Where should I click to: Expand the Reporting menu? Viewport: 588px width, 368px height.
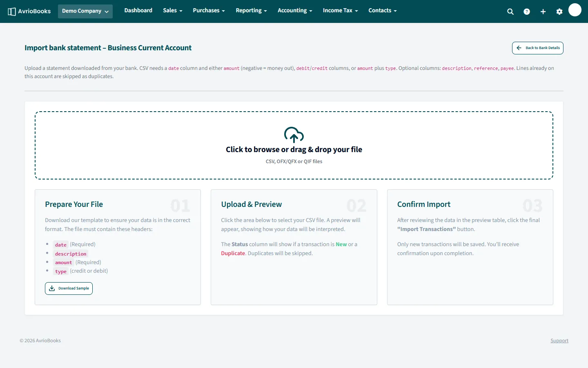[252, 11]
